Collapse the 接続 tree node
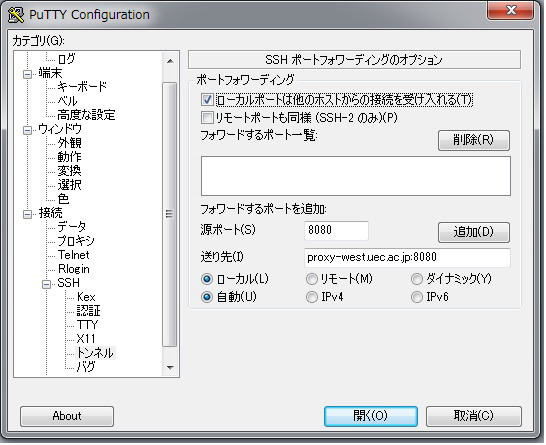The height and width of the screenshot is (445, 546). (x=27, y=214)
